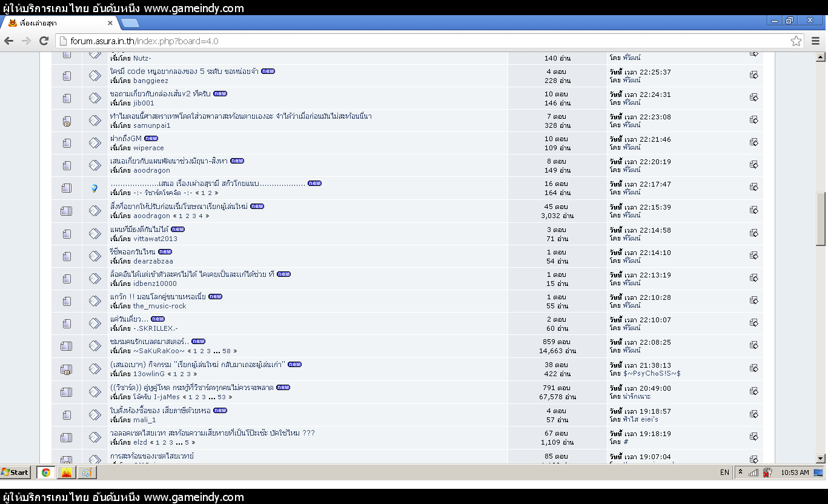Jump to last post in wiperace's topic
The width and height of the screenshot is (828, 504).
[x=753, y=142]
